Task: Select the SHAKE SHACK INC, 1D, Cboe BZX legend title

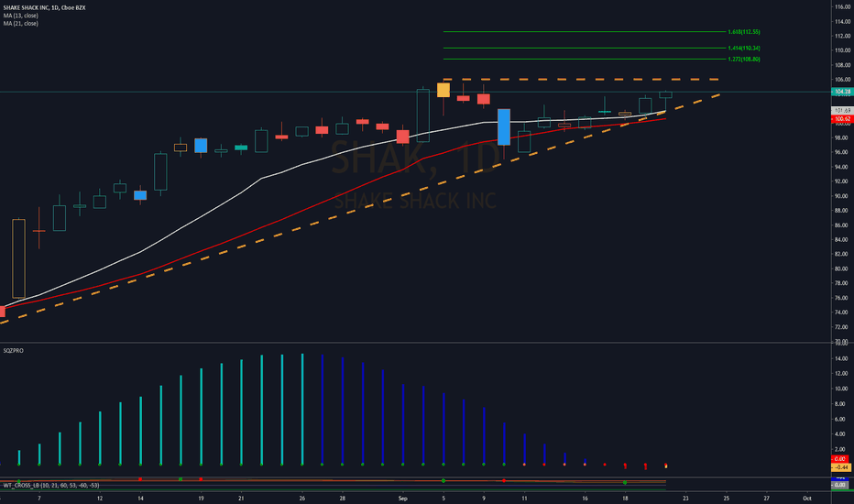Action: click(x=44, y=7)
